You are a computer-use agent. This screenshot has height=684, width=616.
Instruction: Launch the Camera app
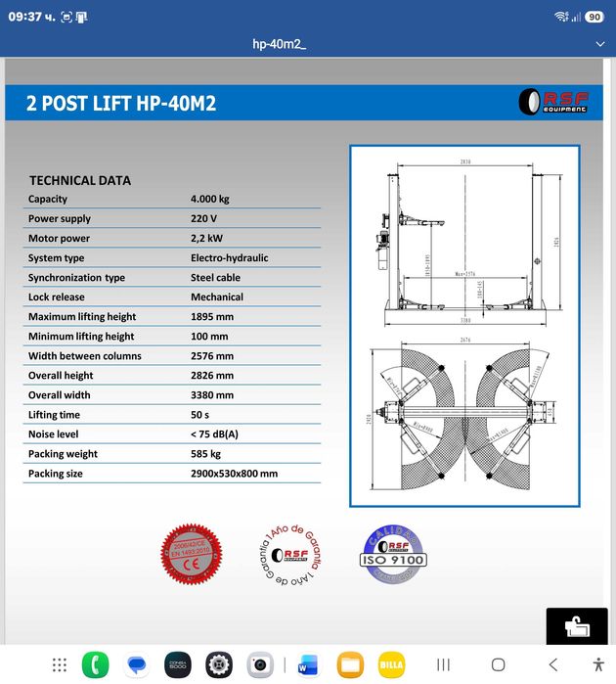pyautogui.click(x=260, y=664)
